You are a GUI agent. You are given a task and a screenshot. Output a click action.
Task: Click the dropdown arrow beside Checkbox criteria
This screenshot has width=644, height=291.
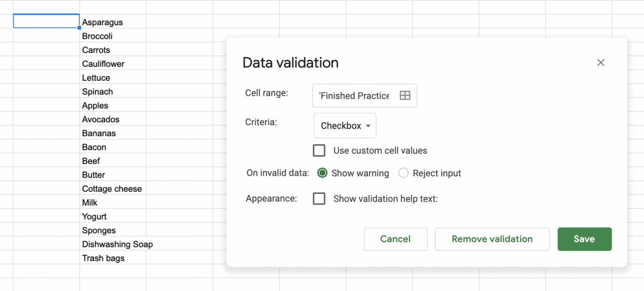click(x=369, y=126)
